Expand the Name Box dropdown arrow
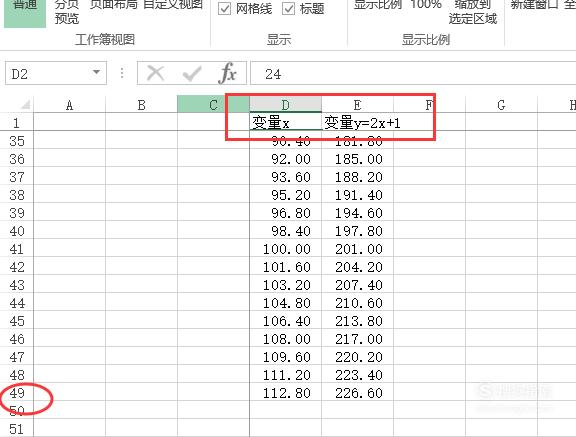 (97, 72)
